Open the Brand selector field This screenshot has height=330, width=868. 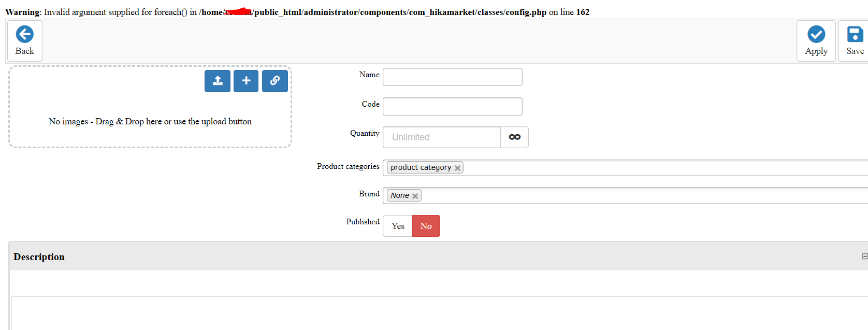[x=621, y=196]
